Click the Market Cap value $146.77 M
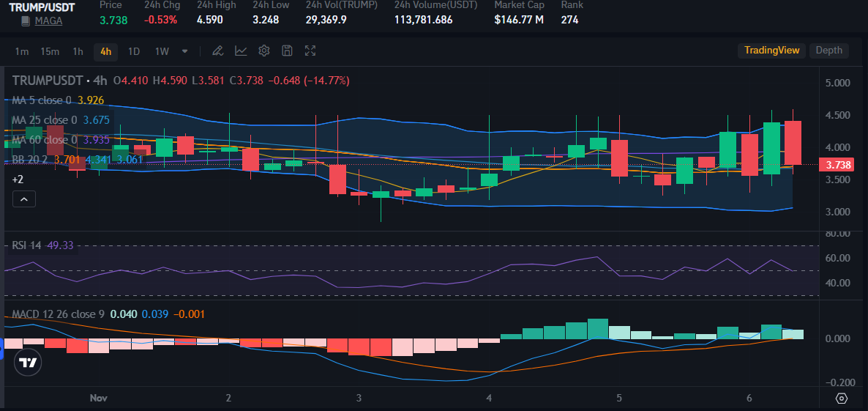868x411 pixels. click(519, 20)
